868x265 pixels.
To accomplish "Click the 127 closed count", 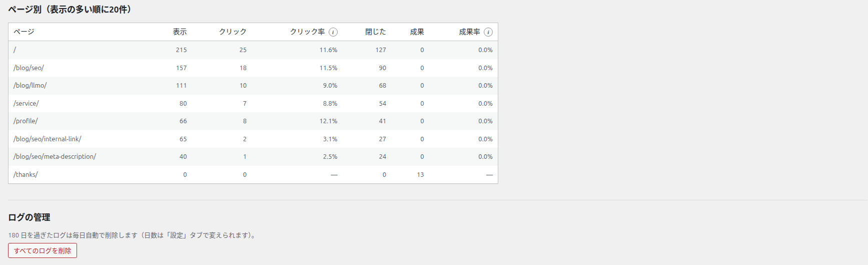I will click(x=381, y=50).
